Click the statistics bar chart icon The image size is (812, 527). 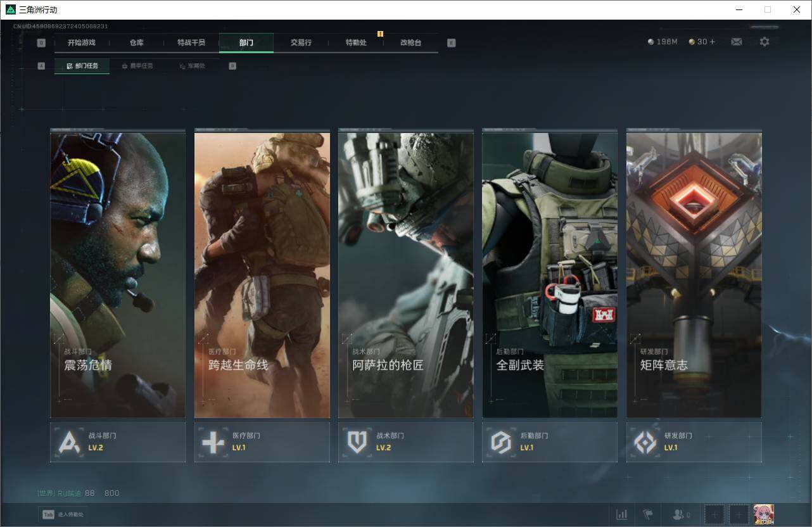point(622,514)
